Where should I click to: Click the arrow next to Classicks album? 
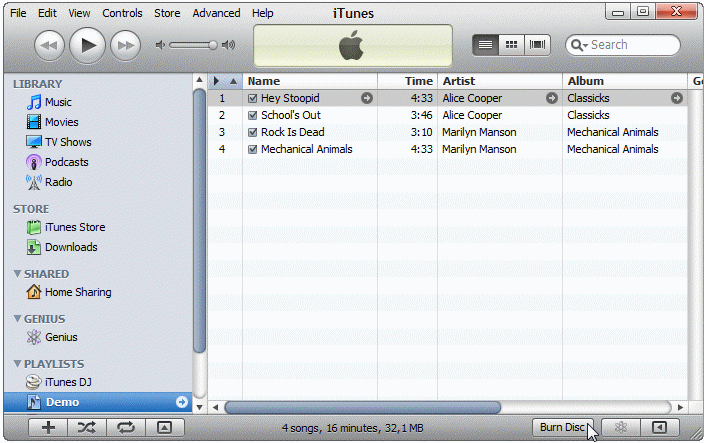pyautogui.click(x=677, y=98)
